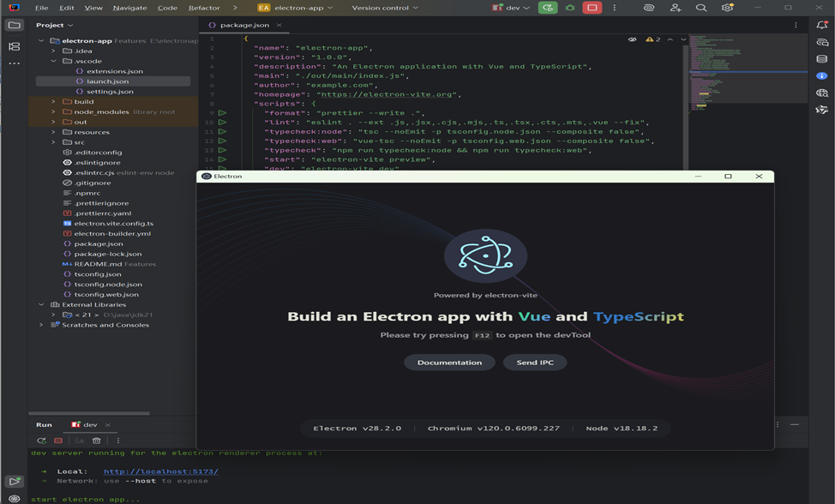Expand the .idea folder

tap(53, 51)
